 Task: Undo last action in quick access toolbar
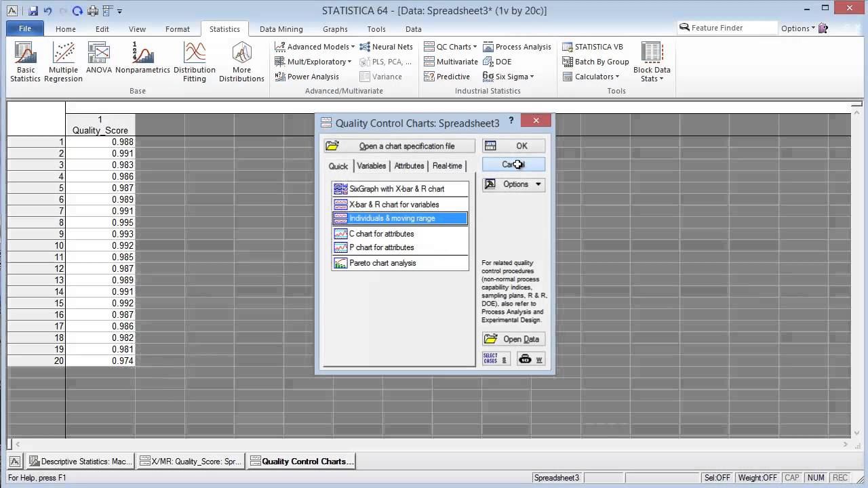pyautogui.click(x=47, y=11)
